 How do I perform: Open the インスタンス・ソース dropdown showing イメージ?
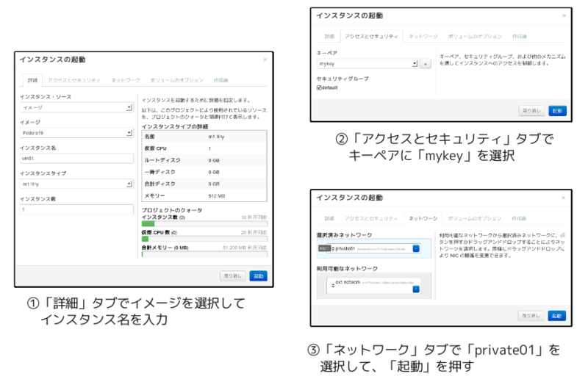pos(76,107)
